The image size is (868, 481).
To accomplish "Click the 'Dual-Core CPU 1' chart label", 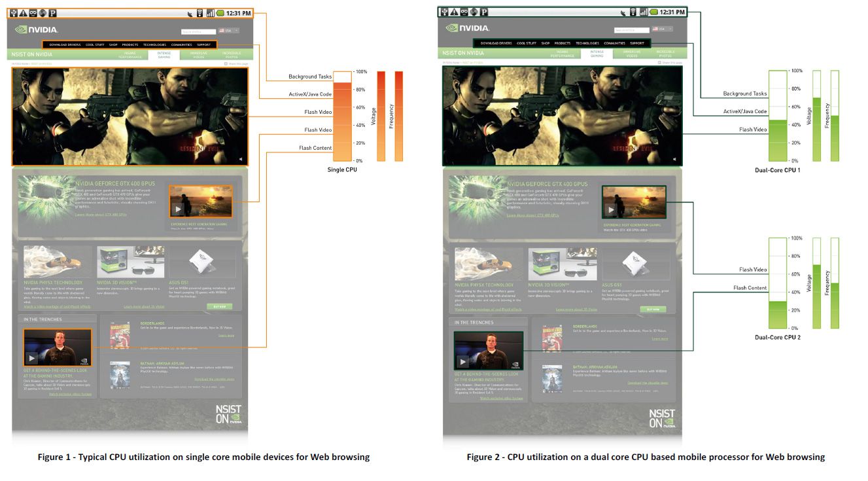I will (x=777, y=170).
